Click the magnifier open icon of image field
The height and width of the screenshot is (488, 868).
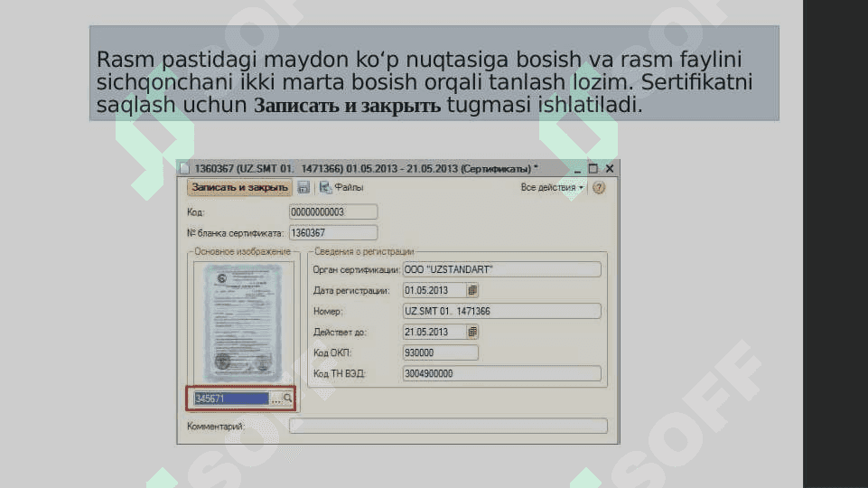tap(288, 399)
